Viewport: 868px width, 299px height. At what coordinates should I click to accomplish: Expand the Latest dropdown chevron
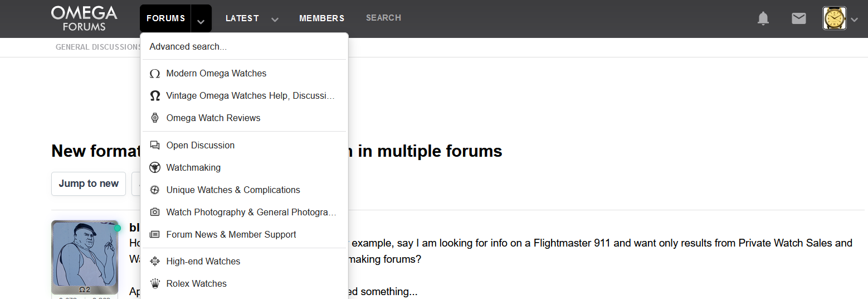275,20
